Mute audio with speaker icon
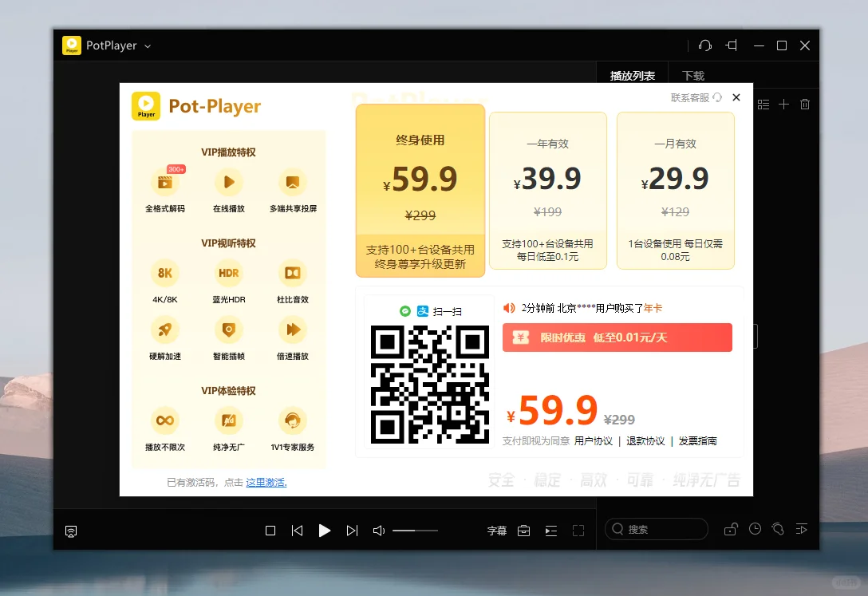This screenshot has width=868, height=596. [379, 531]
